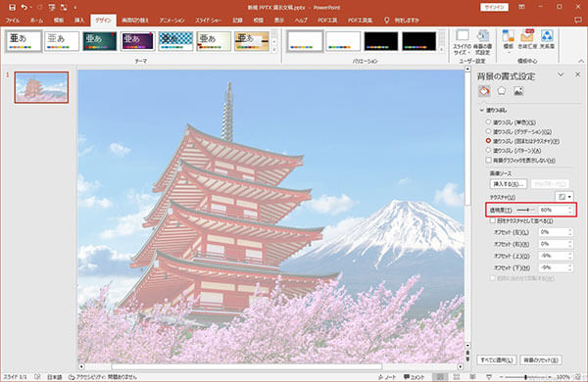Select the Pattern fill (パターン) radio button

(488, 150)
